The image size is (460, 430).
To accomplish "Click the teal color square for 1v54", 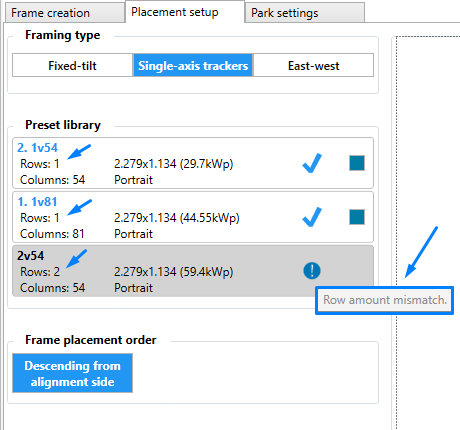I will (x=357, y=163).
